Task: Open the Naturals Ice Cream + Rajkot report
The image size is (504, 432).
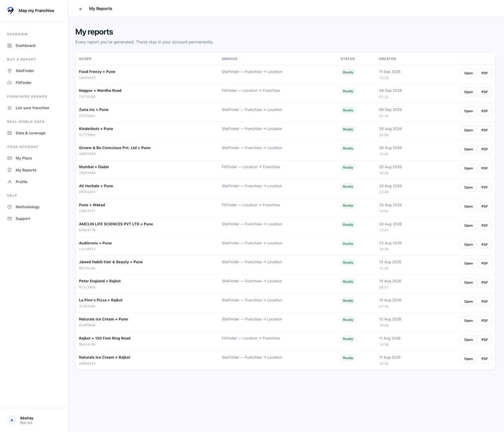Action: click(468, 359)
